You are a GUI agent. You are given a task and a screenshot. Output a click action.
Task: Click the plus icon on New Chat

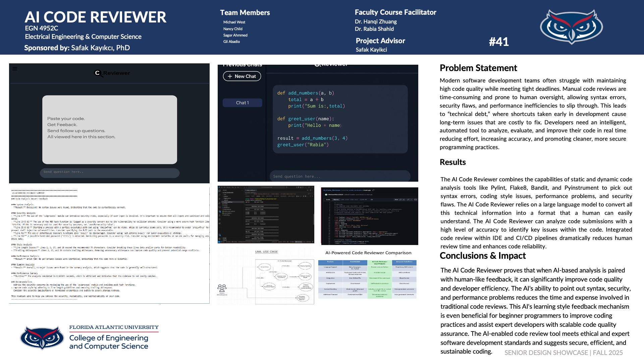click(x=230, y=76)
